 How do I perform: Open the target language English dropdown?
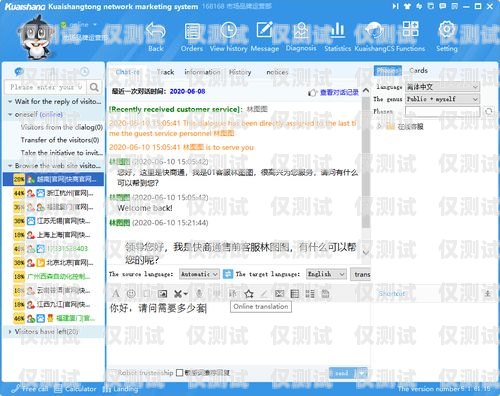pyautogui.click(x=326, y=274)
